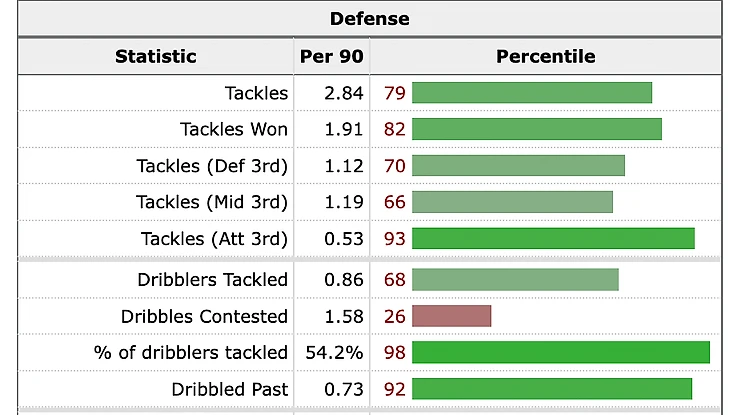The image size is (730, 415).
Task: Select the Statistic column header
Action: [x=155, y=56]
